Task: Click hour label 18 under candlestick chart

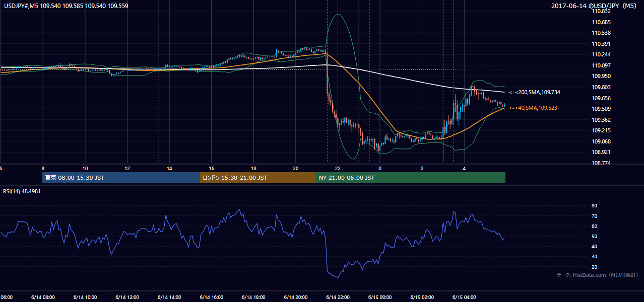Action: point(253,168)
